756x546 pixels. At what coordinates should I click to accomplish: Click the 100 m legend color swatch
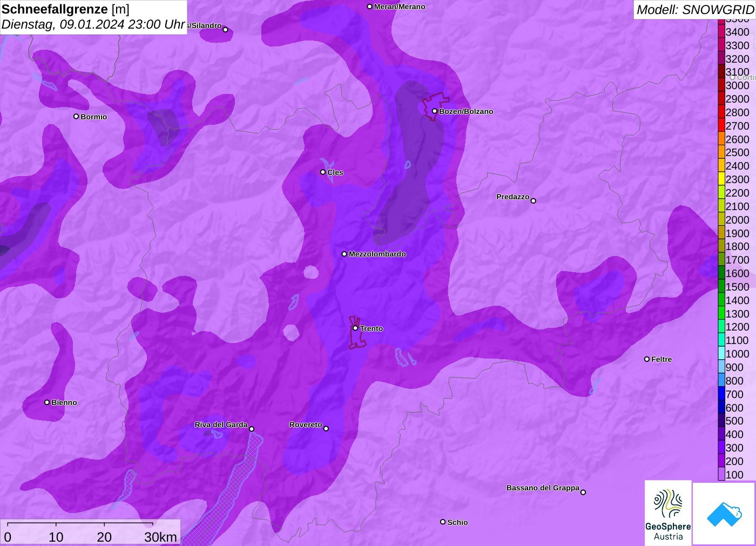point(721,474)
